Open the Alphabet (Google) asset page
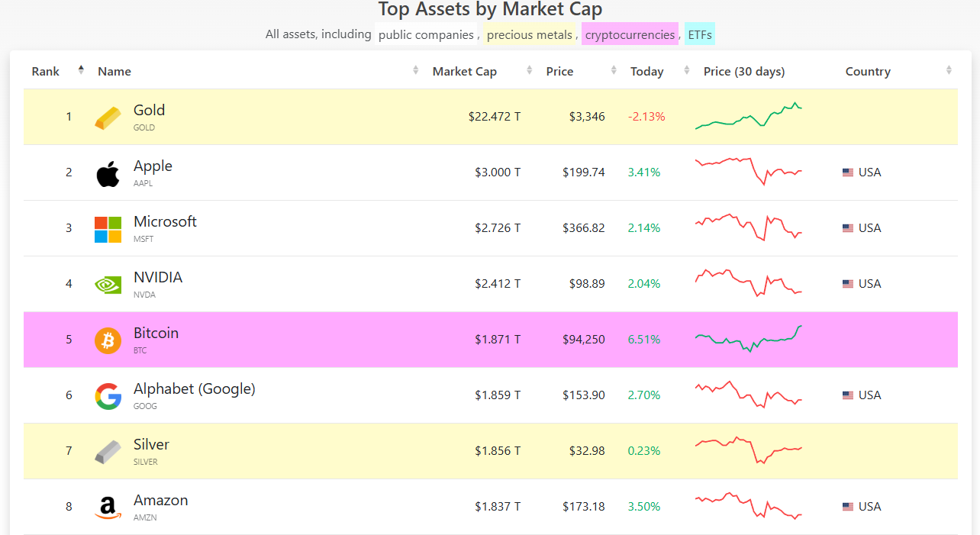 pyautogui.click(x=195, y=389)
